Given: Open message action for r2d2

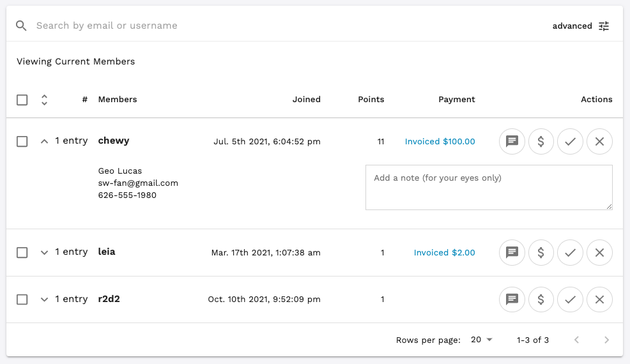Looking at the screenshot, I should click(x=512, y=299).
